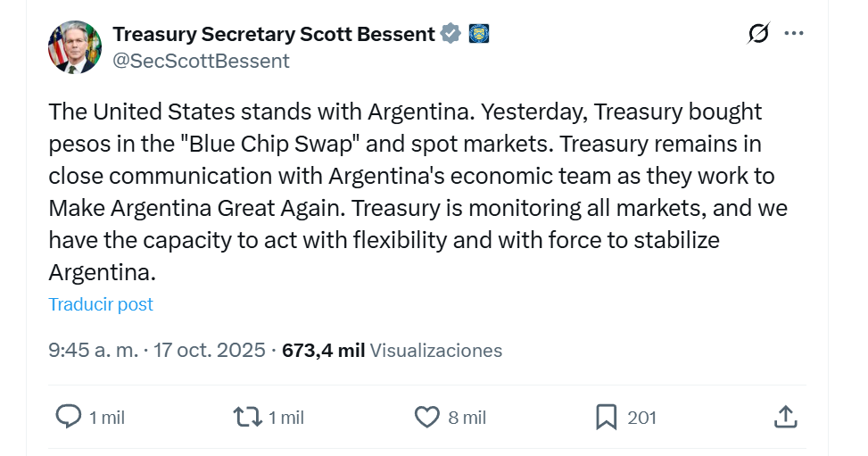The height and width of the screenshot is (456, 868).
Task: Open Scott Bessent's profile avatar photo
Action: tap(75, 47)
